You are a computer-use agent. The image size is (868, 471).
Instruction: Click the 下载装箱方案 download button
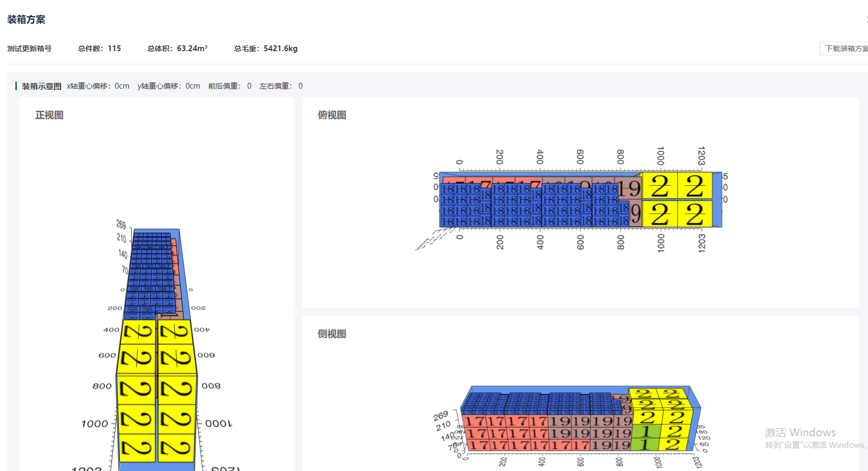845,49
